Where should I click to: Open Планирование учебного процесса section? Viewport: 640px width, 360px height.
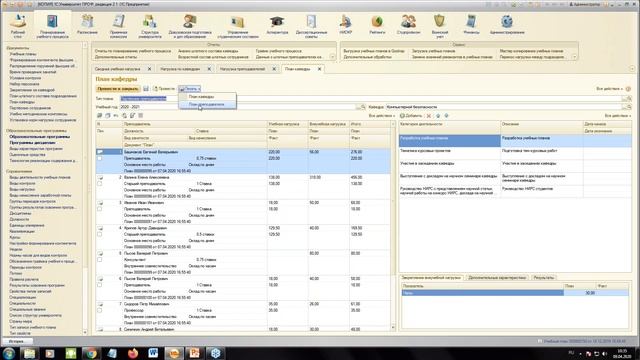52,25
